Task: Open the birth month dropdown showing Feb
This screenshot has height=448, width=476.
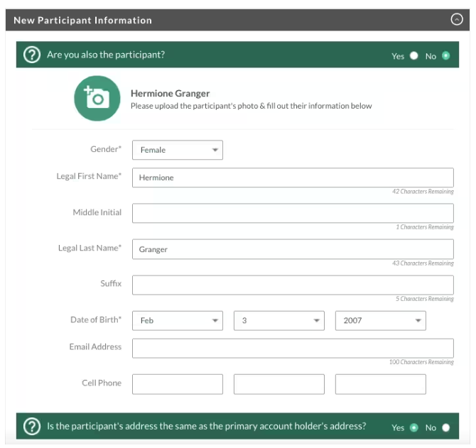Action: [177, 321]
